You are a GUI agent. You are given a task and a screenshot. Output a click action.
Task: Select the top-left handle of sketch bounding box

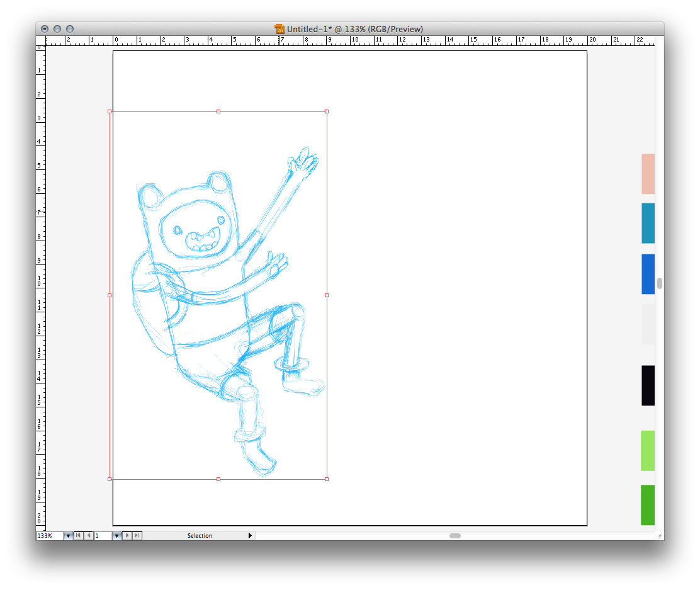pyautogui.click(x=110, y=111)
